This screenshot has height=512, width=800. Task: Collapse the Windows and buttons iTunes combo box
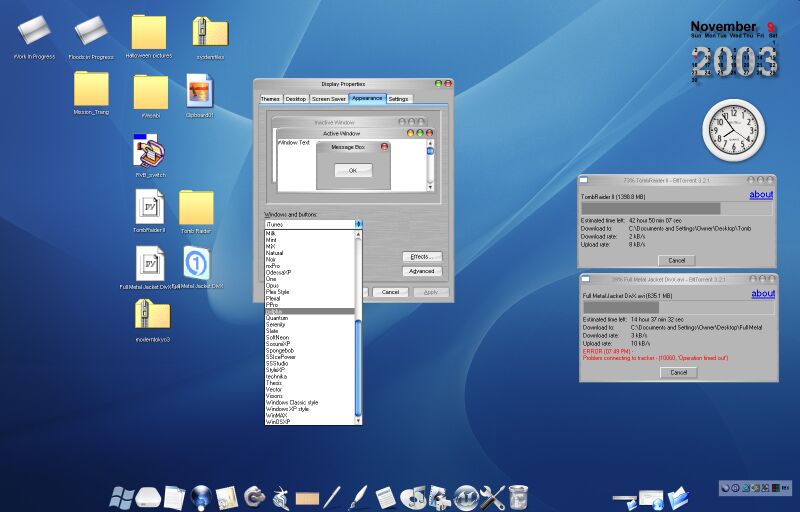point(313,224)
